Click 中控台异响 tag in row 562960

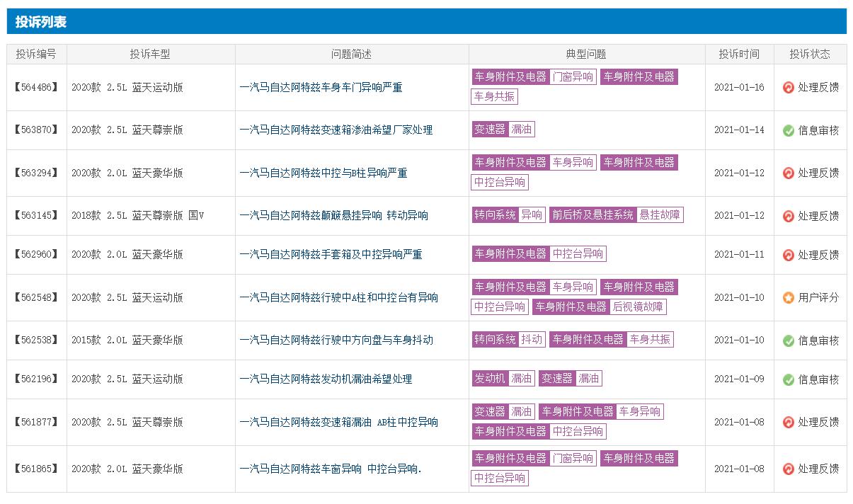point(578,254)
